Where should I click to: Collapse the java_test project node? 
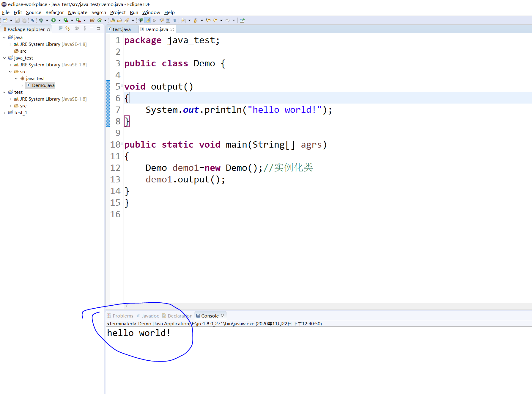click(x=4, y=58)
